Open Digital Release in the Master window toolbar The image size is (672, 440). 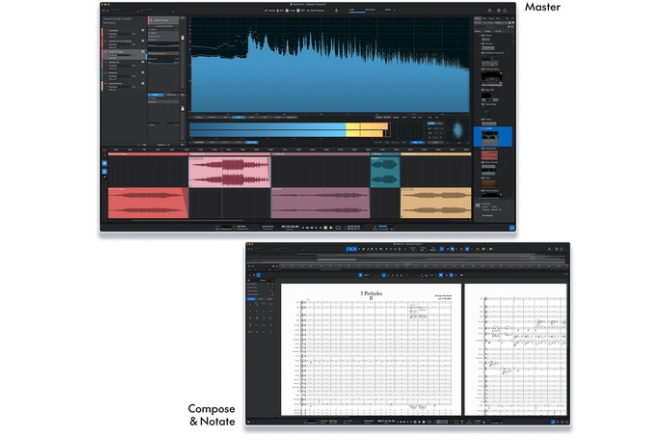(x=315, y=10)
